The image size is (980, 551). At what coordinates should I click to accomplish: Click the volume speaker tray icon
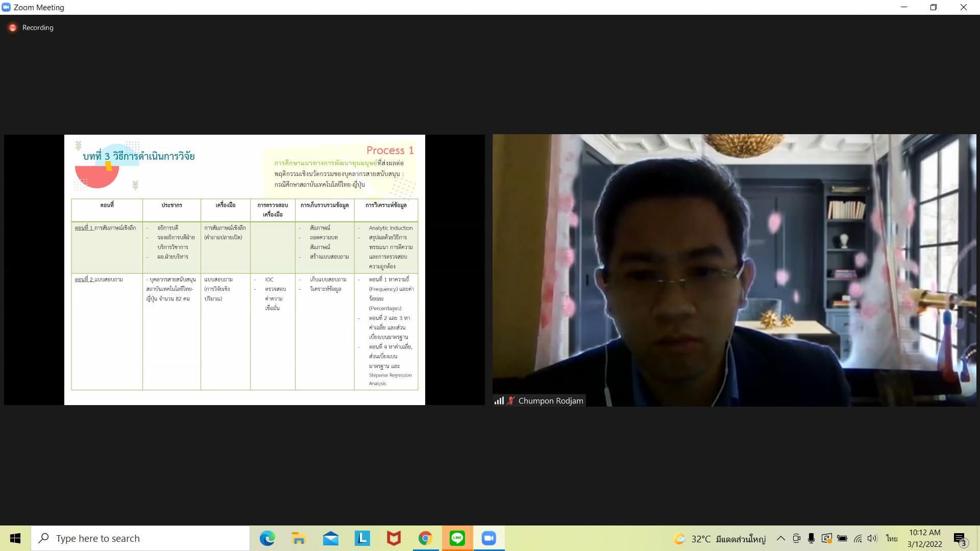click(872, 538)
